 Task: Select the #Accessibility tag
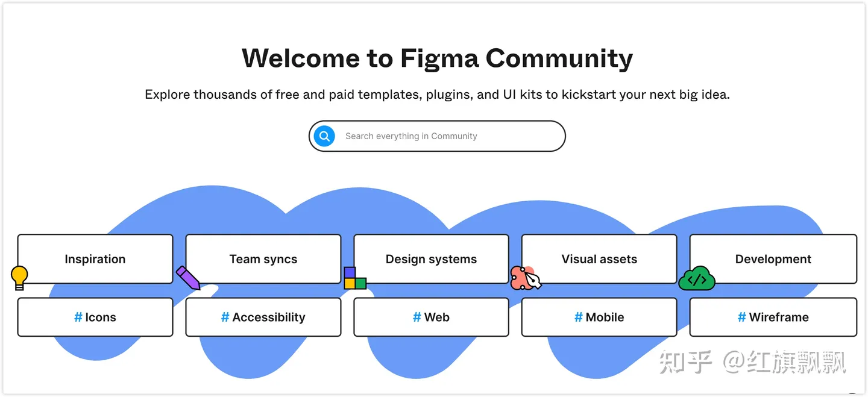263,317
